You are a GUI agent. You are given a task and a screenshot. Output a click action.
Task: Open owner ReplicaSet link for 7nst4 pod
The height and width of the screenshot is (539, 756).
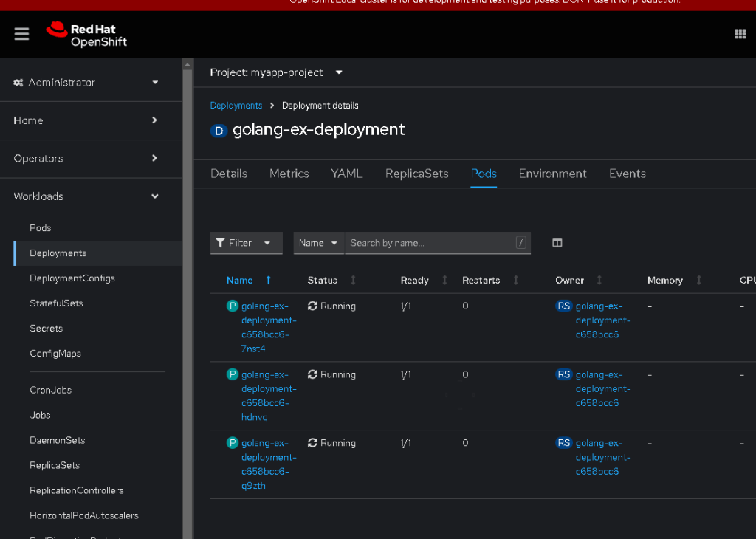coord(603,320)
